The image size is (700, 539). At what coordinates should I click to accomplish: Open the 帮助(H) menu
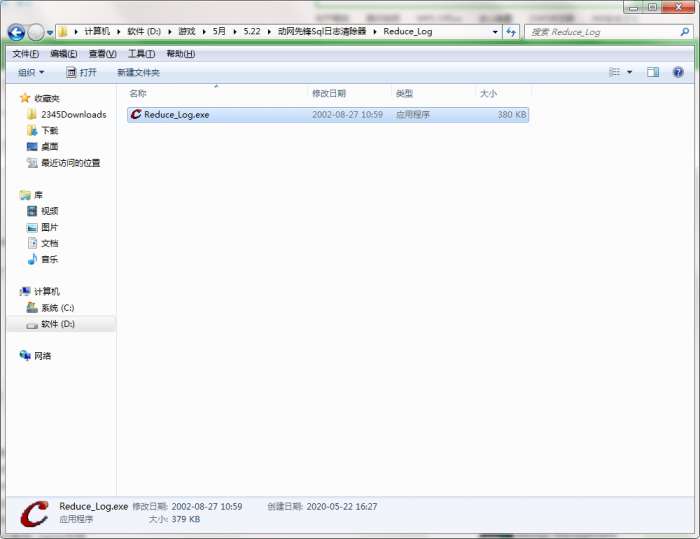point(180,54)
